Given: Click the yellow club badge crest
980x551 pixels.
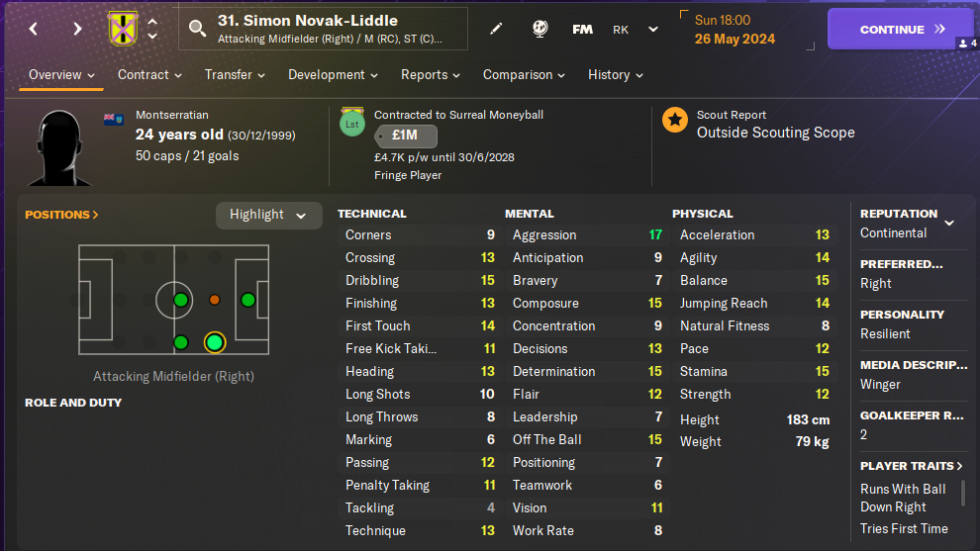Looking at the screenshot, I should pos(123,29).
